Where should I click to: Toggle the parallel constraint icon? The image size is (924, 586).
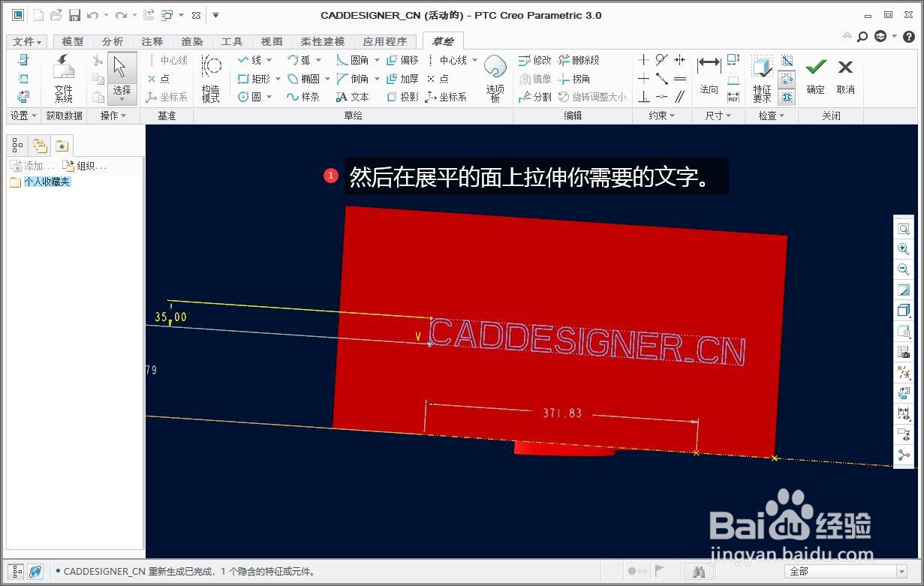(x=679, y=97)
